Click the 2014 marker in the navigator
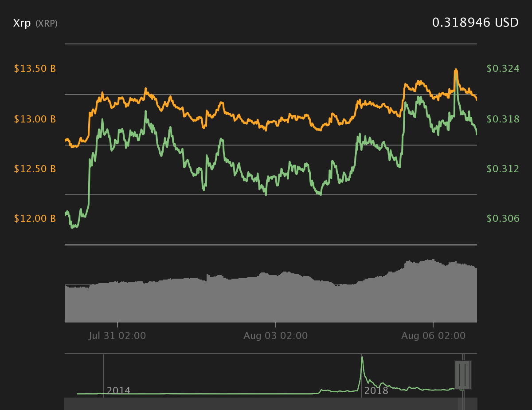 pos(118,391)
